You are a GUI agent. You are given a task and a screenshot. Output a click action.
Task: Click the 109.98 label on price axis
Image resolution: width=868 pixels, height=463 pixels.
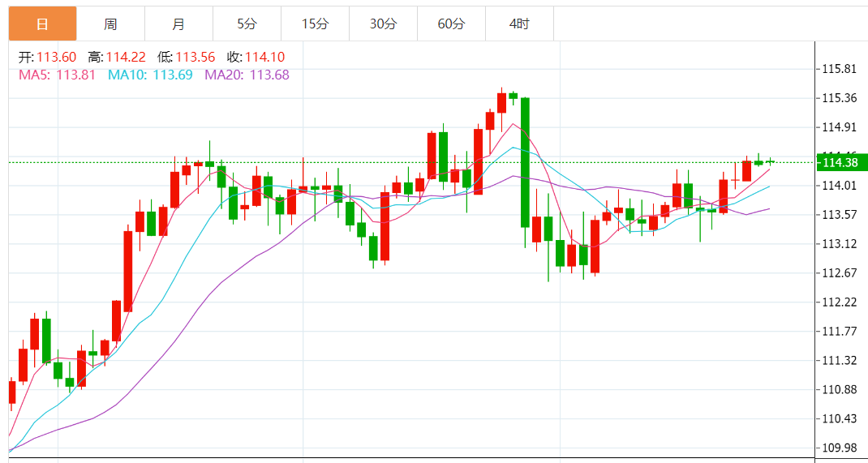click(839, 448)
